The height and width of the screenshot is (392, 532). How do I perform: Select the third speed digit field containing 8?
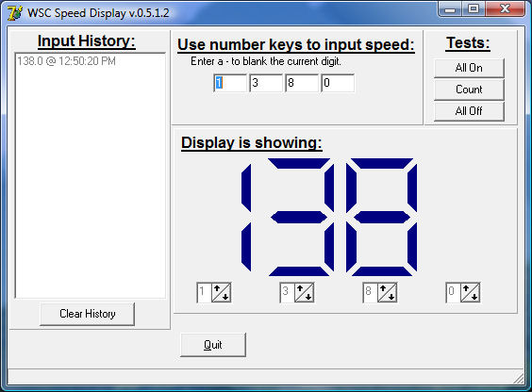click(x=302, y=83)
